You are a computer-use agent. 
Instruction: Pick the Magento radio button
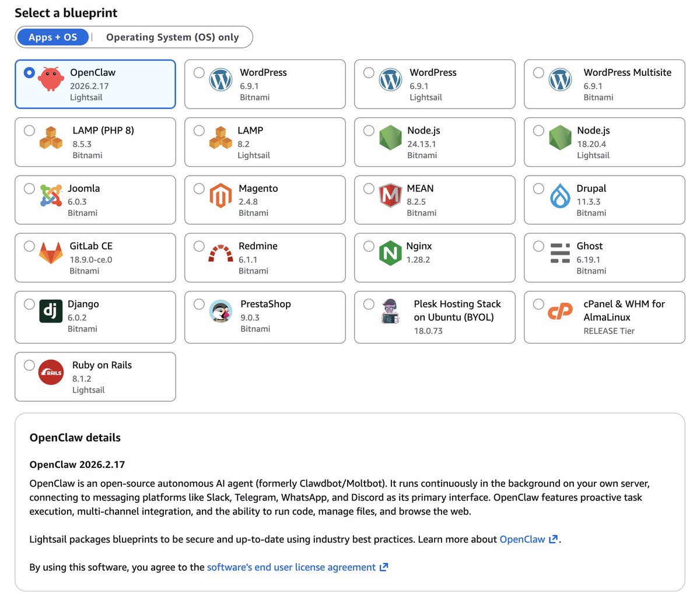pyautogui.click(x=199, y=188)
